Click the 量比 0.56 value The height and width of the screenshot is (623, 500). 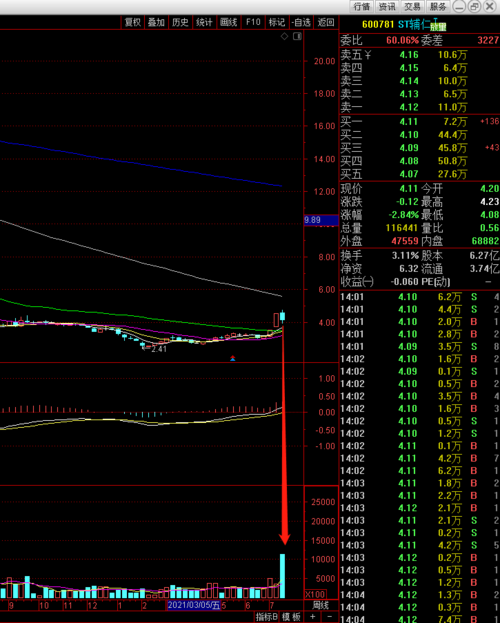[x=490, y=228]
